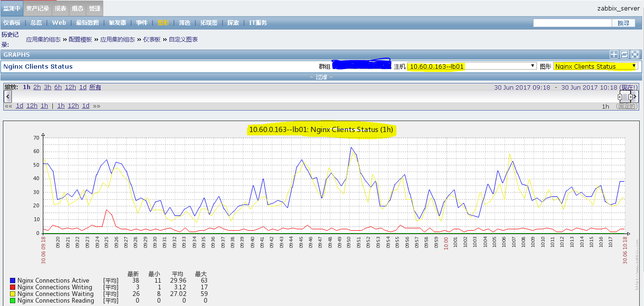Click the refresh icon in GRAPHS header
This screenshot has height=306, width=644.
click(624, 55)
